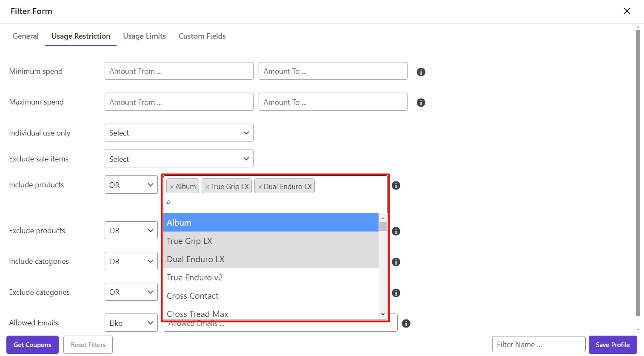Click info icon beside Minimum spend
This screenshot has height=356, width=644.
click(x=421, y=72)
